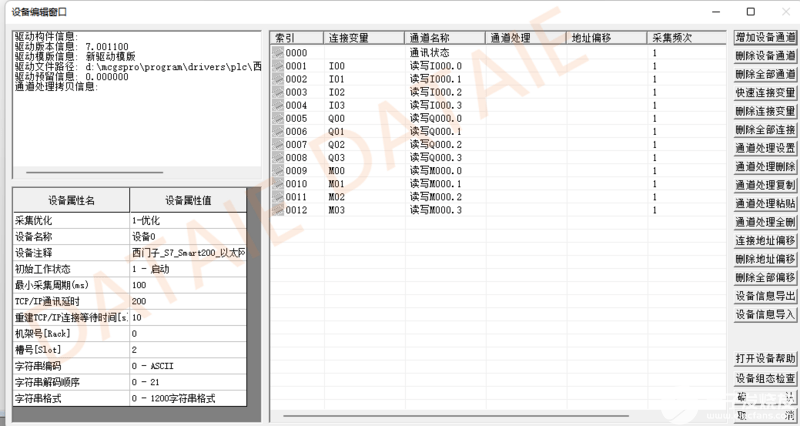800x426 pixels.
Task: Select 字符串编码 value 0 - ASCII
Action: (x=188, y=366)
